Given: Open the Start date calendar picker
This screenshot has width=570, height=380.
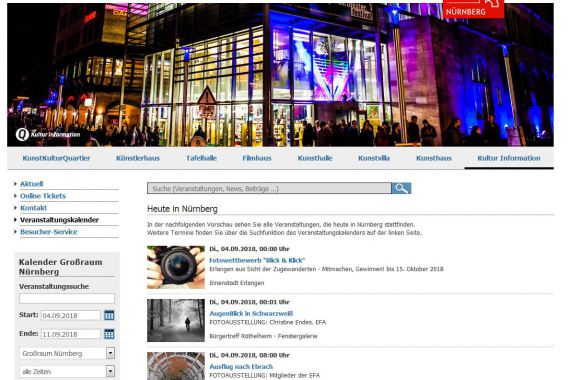Looking at the screenshot, I should pos(109,315).
